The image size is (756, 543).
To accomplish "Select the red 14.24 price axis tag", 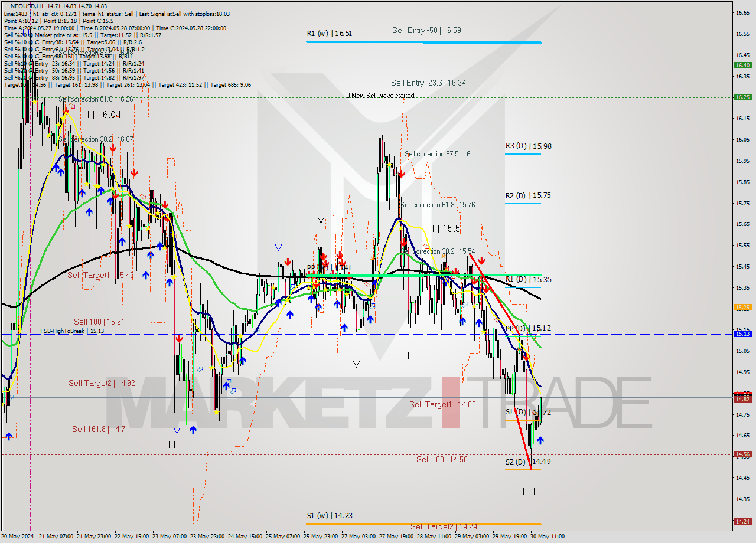I will 742,521.
